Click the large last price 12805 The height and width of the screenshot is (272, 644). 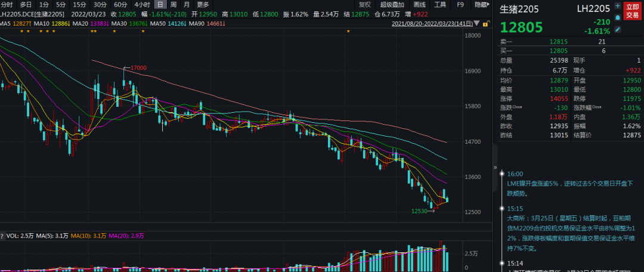[521, 27]
